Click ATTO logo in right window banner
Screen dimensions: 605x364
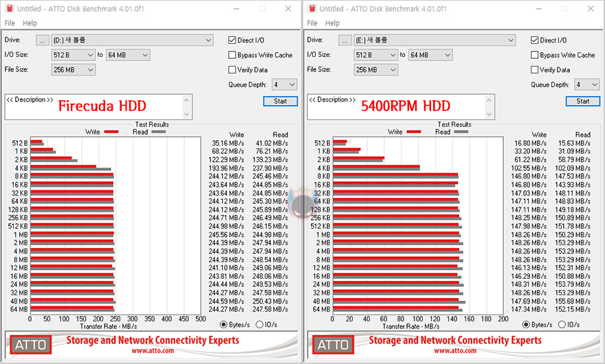[333, 344]
